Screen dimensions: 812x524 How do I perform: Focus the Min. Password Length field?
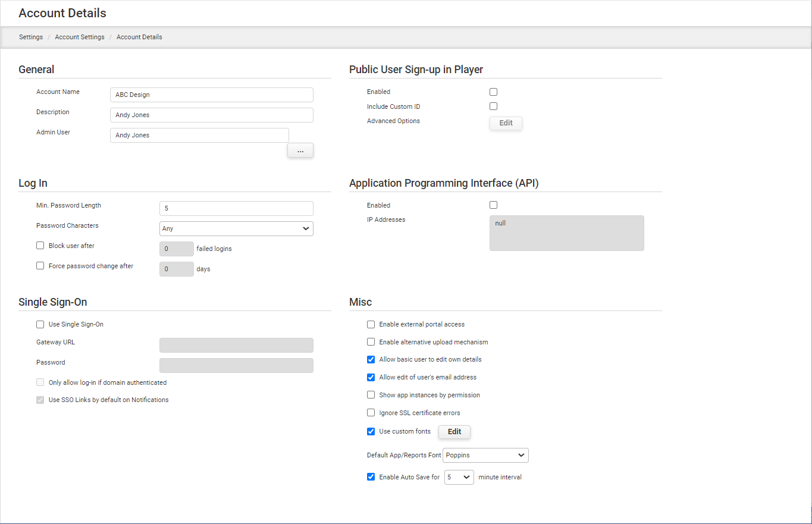(x=236, y=209)
